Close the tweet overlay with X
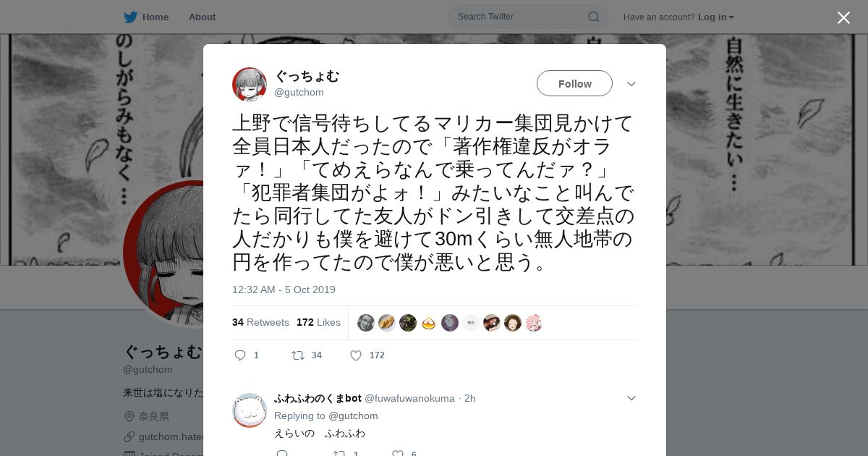 [843, 17]
